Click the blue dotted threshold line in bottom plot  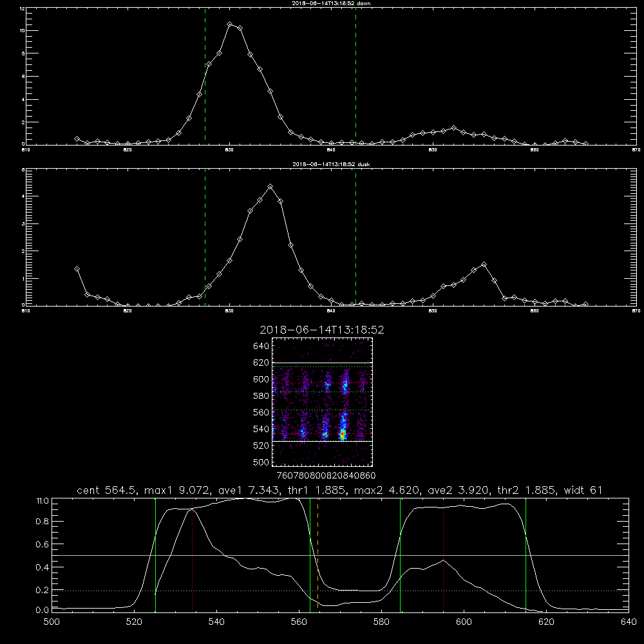(x=341, y=591)
